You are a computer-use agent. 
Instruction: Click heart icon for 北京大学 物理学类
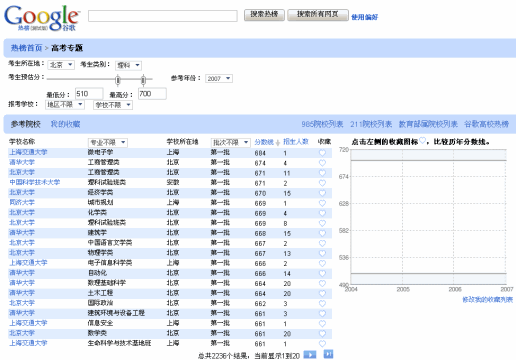point(322,253)
